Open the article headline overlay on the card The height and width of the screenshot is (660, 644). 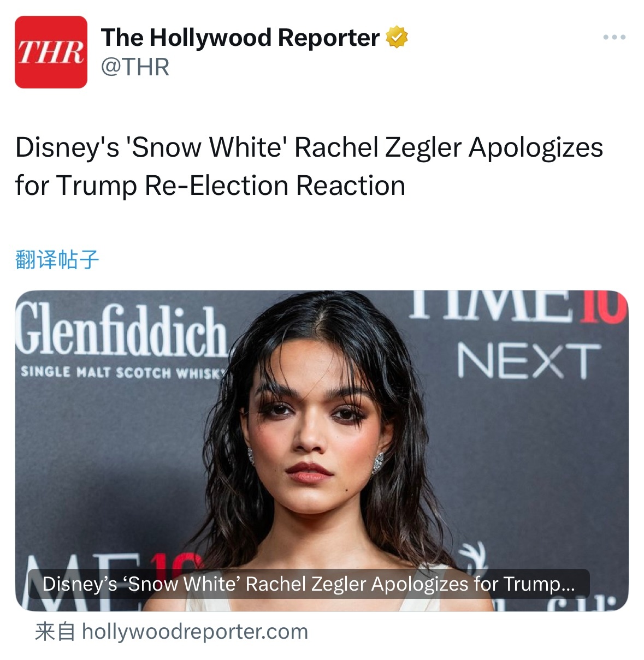tap(309, 584)
